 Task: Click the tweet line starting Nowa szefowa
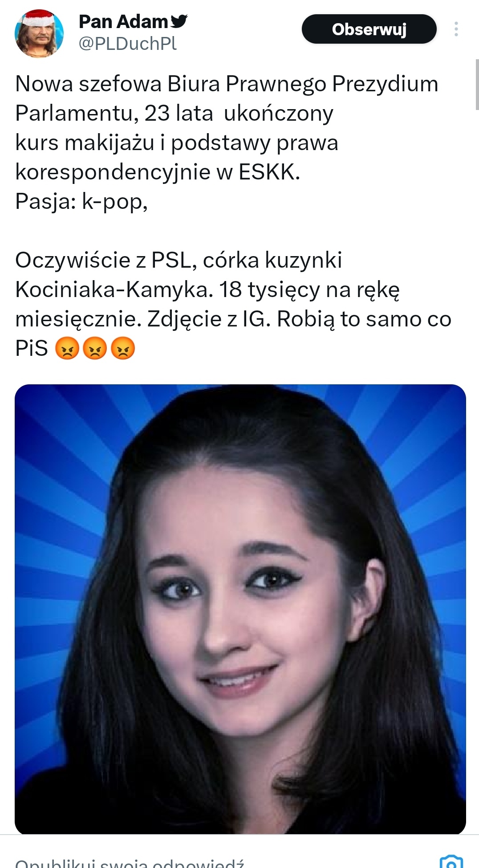(x=227, y=84)
